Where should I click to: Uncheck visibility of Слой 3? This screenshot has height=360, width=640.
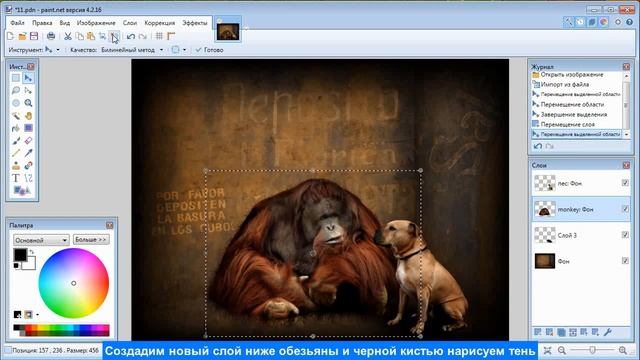(625, 235)
